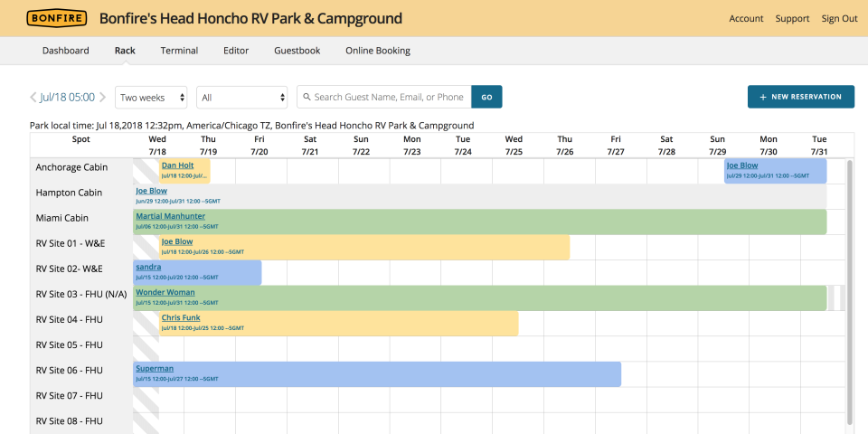Expand the All spots filter dropdown

click(x=241, y=98)
